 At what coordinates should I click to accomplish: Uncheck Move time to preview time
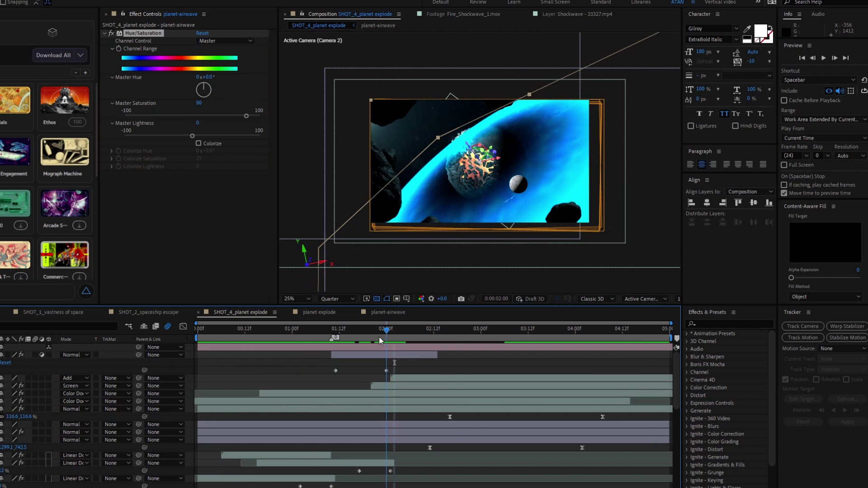tap(784, 193)
